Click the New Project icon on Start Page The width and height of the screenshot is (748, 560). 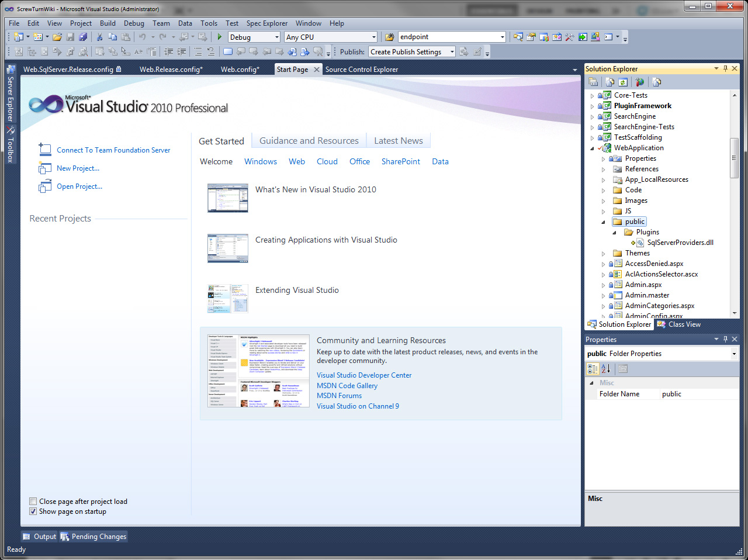pyautogui.click(x=45, y=168)
